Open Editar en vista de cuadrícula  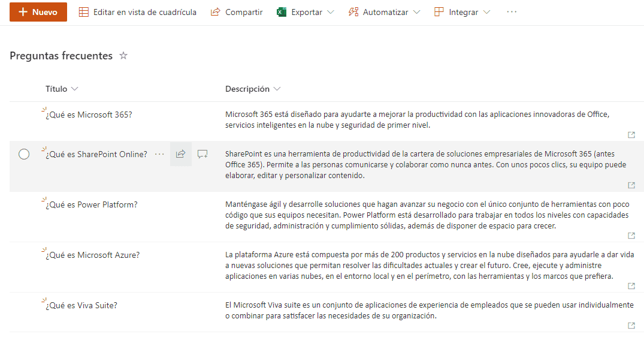click(x=138, y=12)
